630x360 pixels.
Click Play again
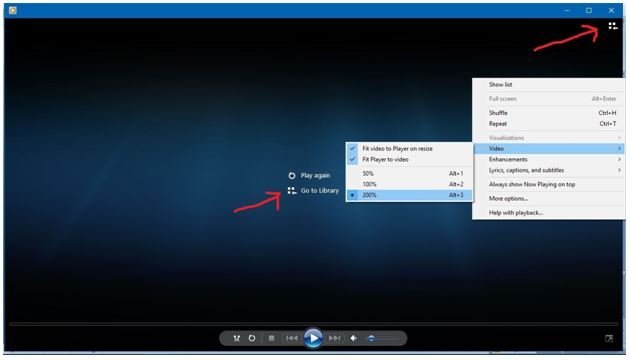point(315,176)
